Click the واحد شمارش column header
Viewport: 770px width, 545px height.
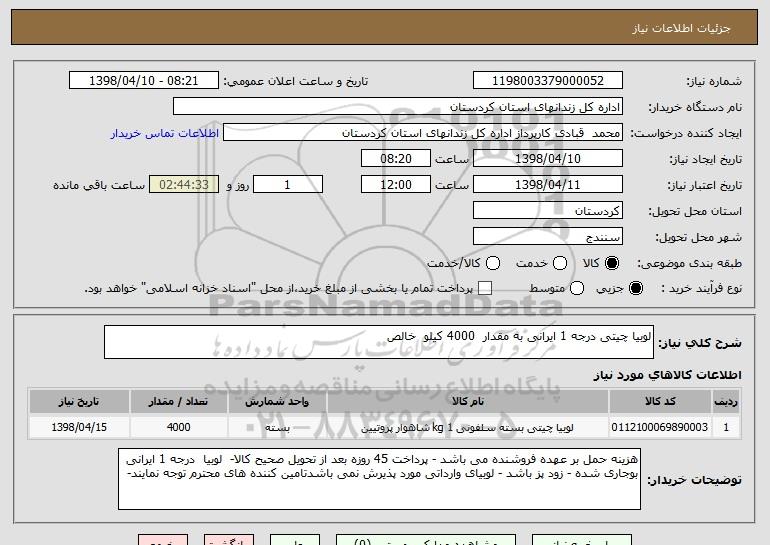277,402
